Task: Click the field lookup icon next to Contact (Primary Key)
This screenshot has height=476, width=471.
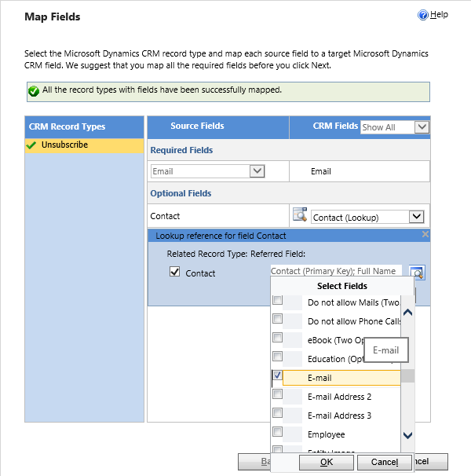Action: click(x=418, y=273)
